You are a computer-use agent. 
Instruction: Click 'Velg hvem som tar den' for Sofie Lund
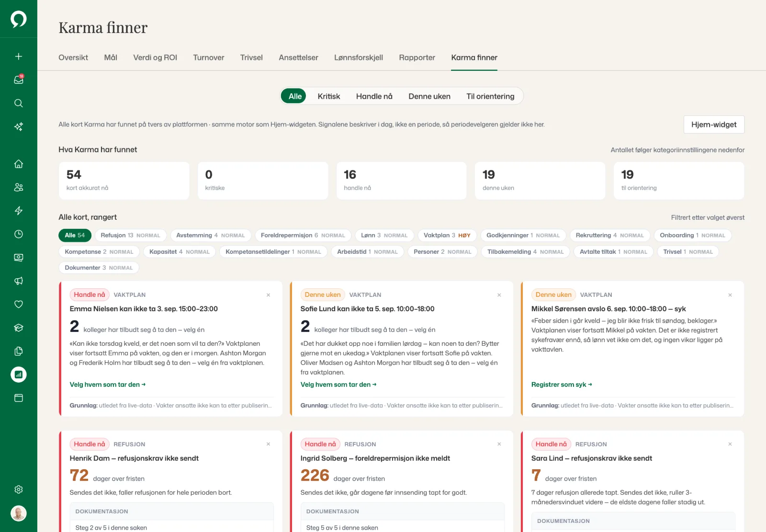(x=338, y=385)
